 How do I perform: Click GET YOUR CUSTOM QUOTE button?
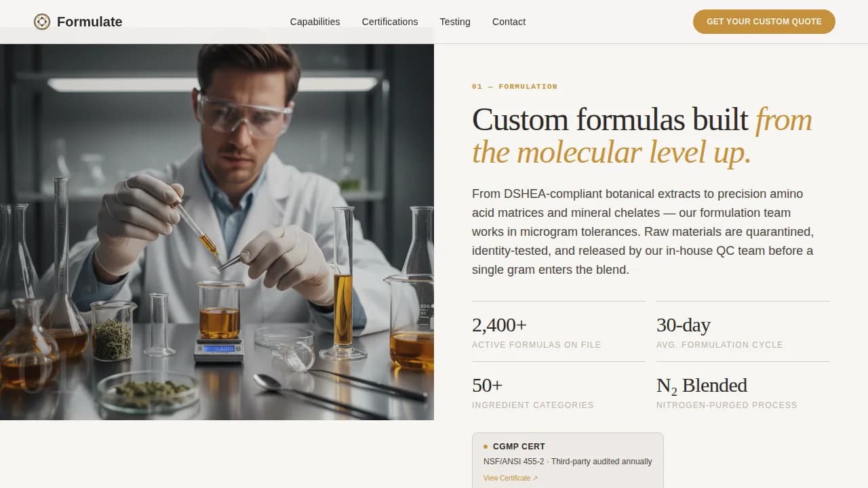(764, 22)
